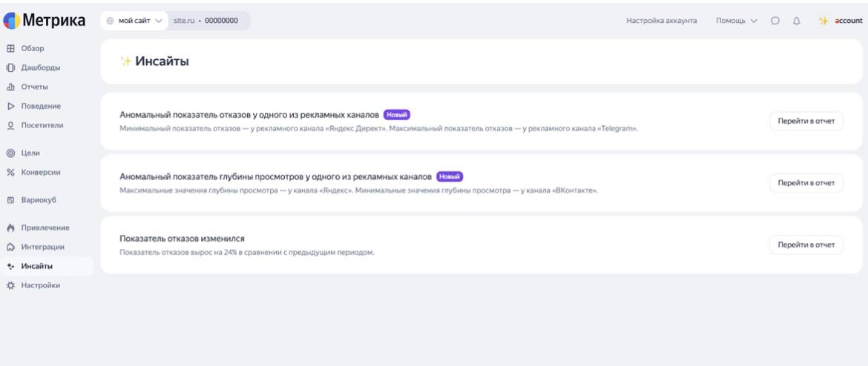Click the sparkle icon next to the Инсайты heading
868x366 pixels.
pos(125,61)
